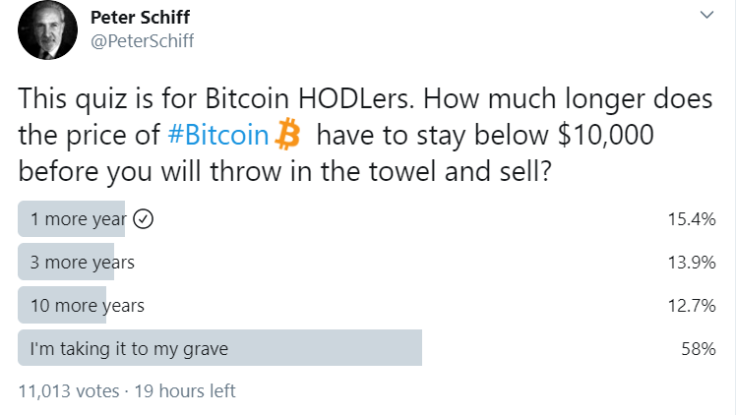This screenshot has width=736, height=415.
Task: Open the @PeterSchiff handle link
Action: (x=142, y=41)
